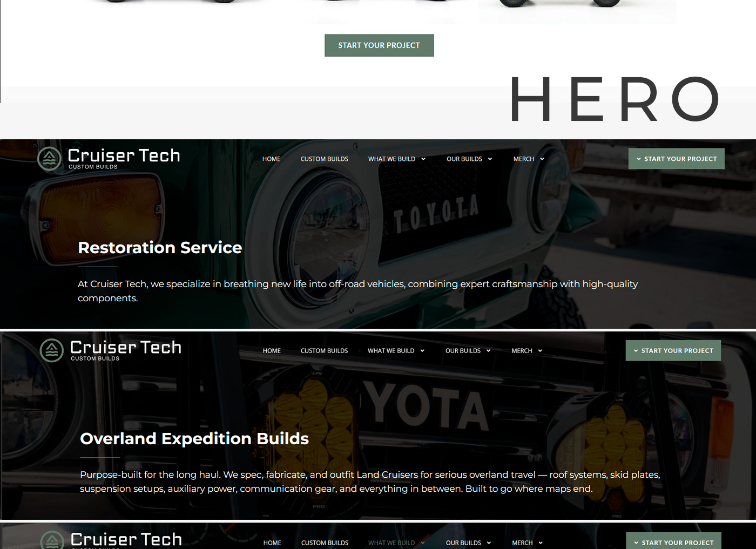Click START YOUR PROJECT in Overland Expedition header

673,350
